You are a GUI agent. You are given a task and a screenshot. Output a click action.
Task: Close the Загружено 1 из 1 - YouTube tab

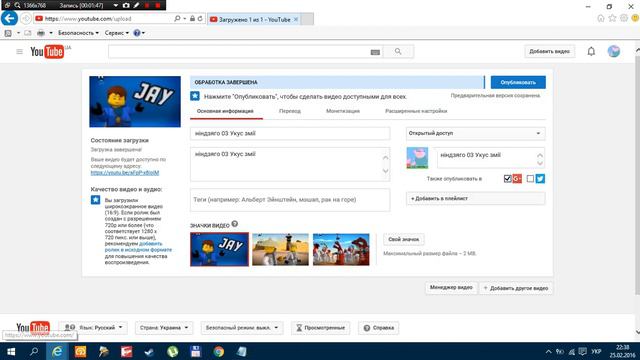[x=296, y=19]
